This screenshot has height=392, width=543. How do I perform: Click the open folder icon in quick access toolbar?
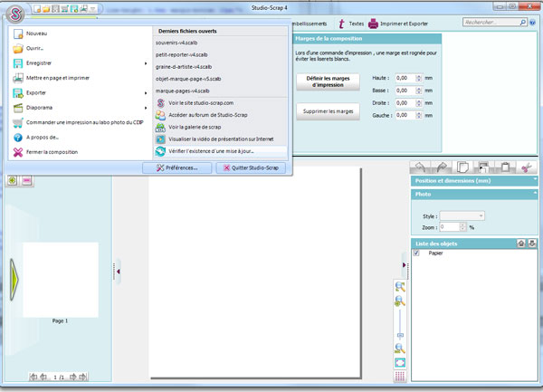[46, 9]
